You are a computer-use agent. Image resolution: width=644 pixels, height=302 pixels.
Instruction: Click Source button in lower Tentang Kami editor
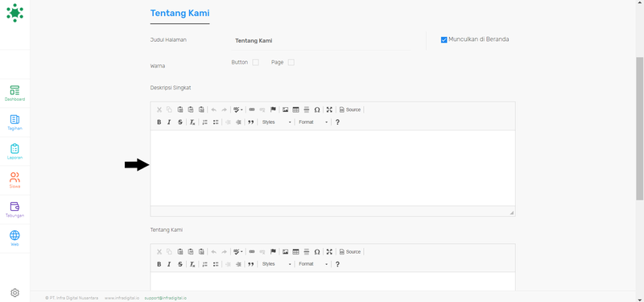pos(350,252)
